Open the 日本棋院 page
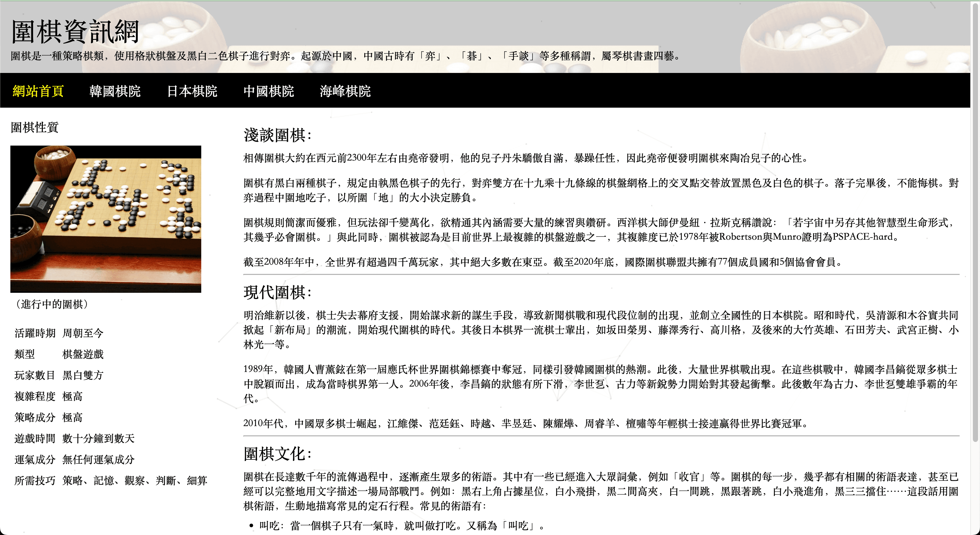The image size is (980, 535). pos(192,91)
